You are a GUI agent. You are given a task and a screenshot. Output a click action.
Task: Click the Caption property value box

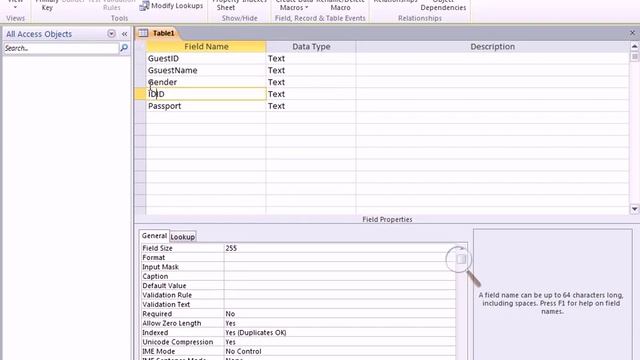[339, 276]
